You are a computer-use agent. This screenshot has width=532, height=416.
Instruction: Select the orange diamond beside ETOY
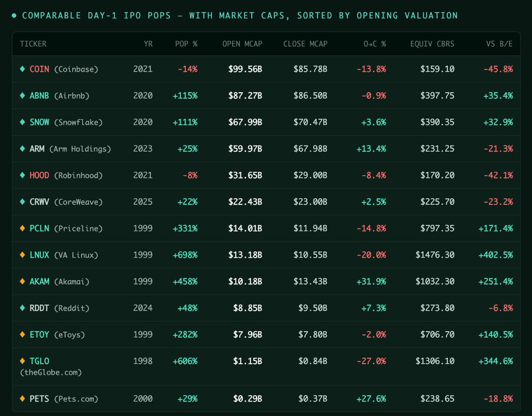pyautogui.click(x=22, y=334)
